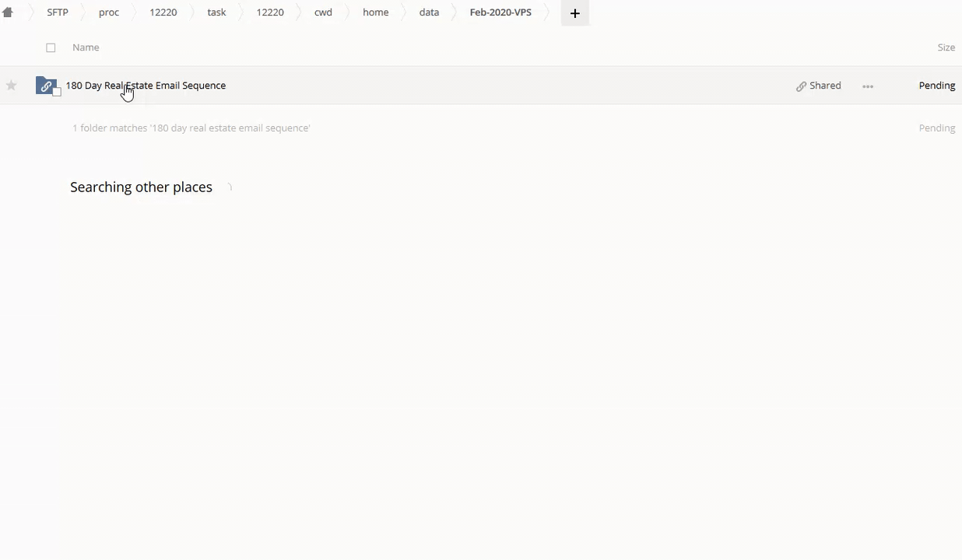Screen dimensions: 962x560
Task: Open the data breadcrumb folder
Action: pyautogui.click(x=429, y=12)
